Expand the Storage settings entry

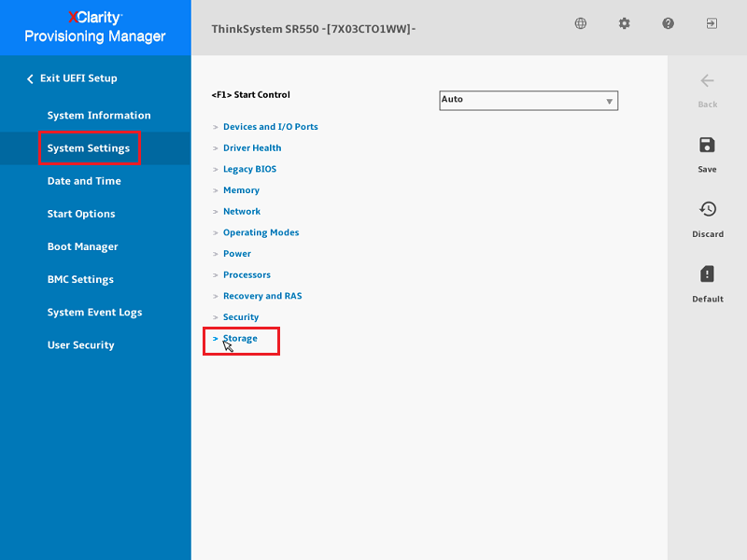(x=240, y=339)
